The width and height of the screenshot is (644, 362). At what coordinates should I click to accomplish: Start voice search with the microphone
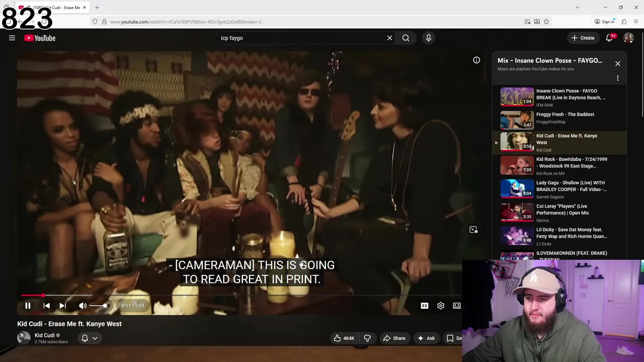429,38
